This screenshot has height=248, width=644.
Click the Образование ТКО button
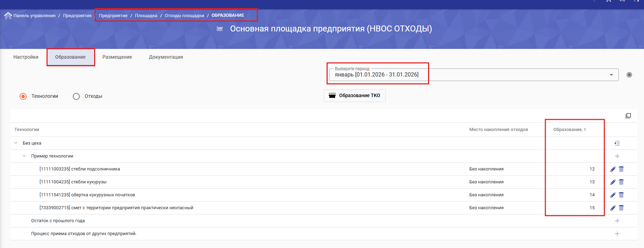click(x=355, y=96)
